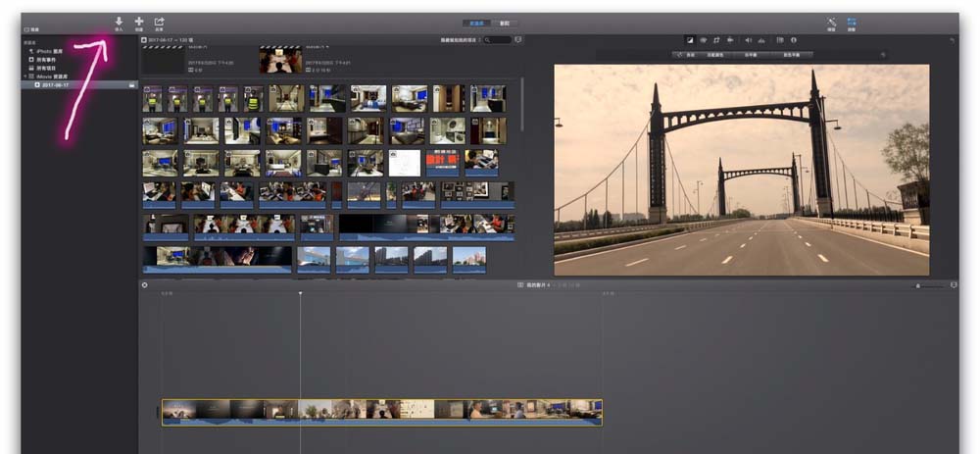Click the Auto enhance button in color balance bar
Viewport: 980px width, 454px height.
click(x=686, y=55)
